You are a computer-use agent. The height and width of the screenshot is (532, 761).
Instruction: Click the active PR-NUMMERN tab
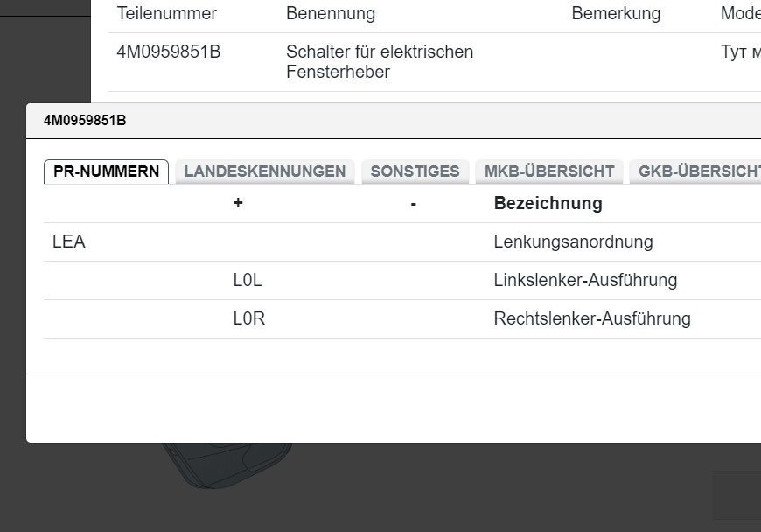click(106, 171)
